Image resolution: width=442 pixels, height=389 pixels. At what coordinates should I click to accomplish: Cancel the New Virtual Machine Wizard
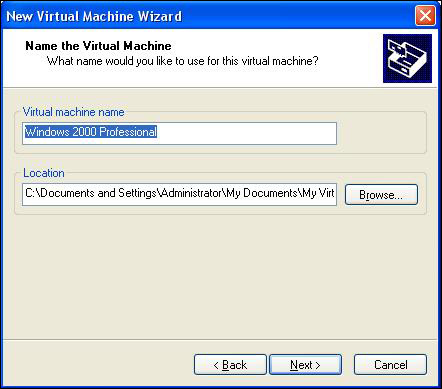tap(390, 364)
